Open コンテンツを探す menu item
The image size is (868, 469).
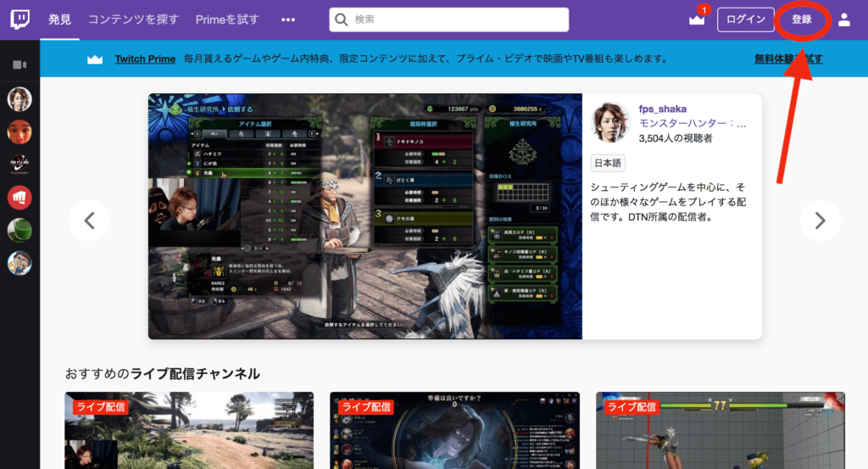(x=133, y=20)
